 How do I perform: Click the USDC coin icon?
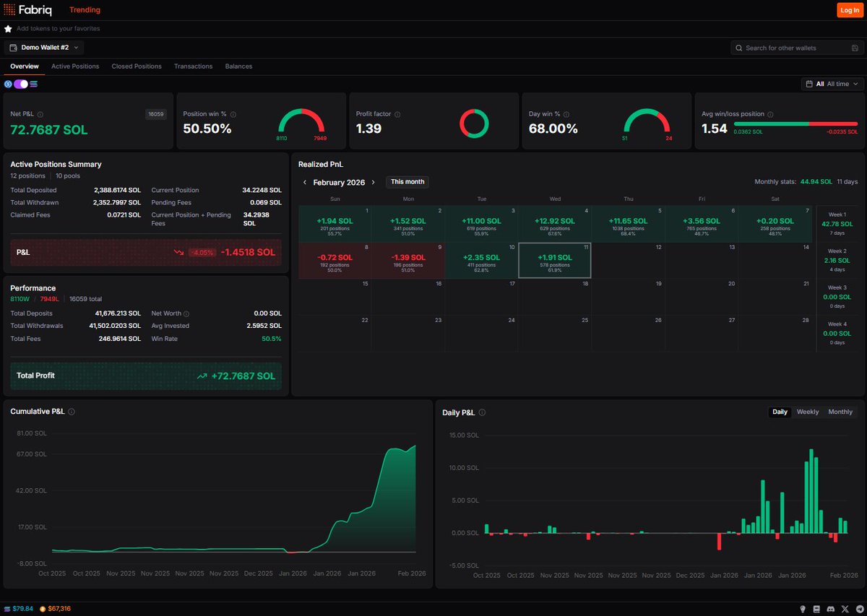coord(8,84)
